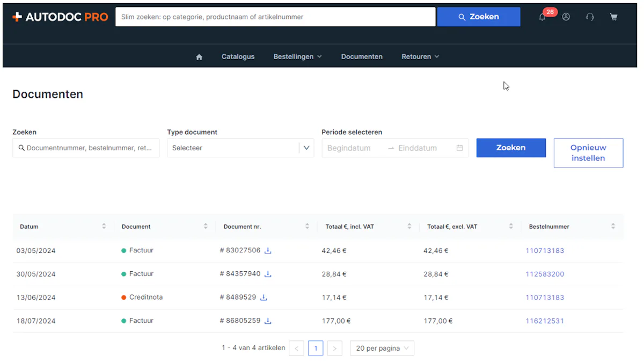Open the Catalogus menu item

click(238, 56)
